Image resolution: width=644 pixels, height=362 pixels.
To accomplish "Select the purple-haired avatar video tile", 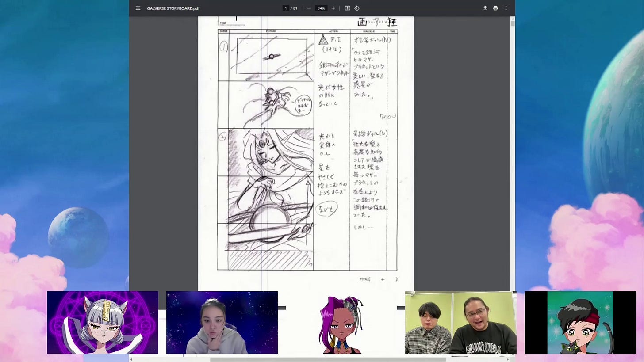I will (x=341, y=323).
